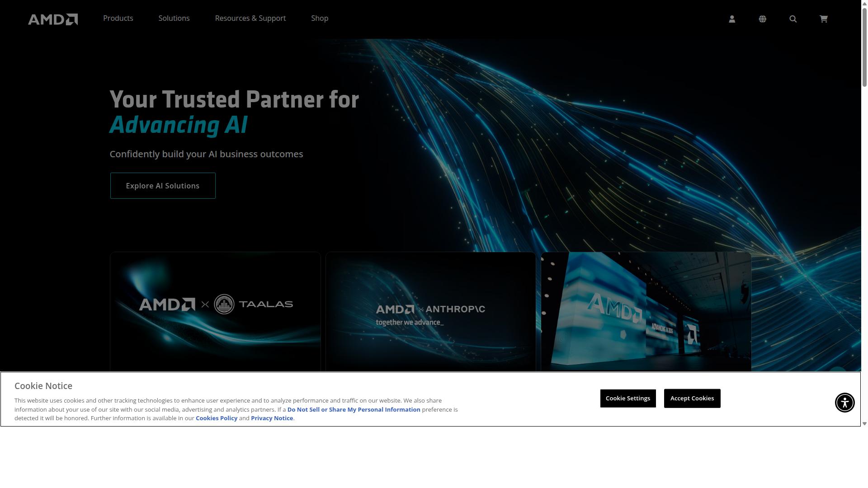Open the Resources & Support menu
Screen dimensions: 868x488
click(x=250, y=18)
